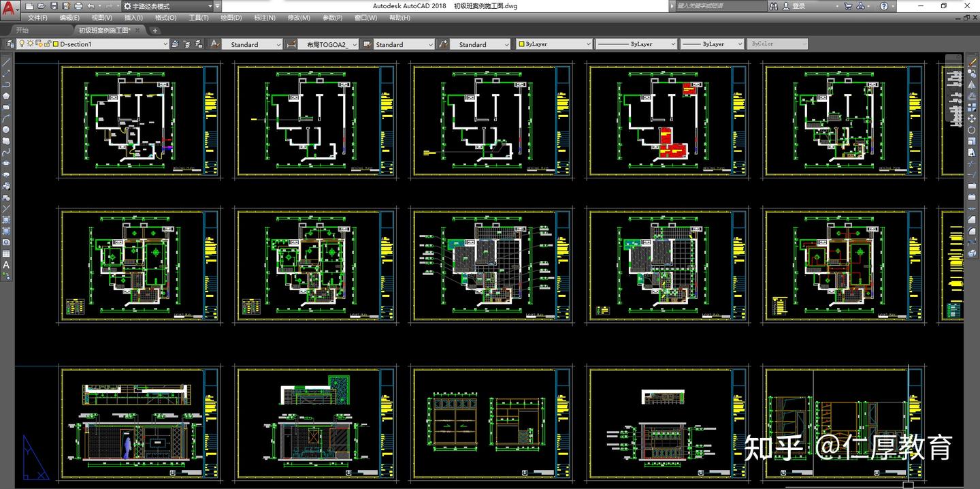
Task: Select the Ellipse tool
Action: [x=6, y=163]
